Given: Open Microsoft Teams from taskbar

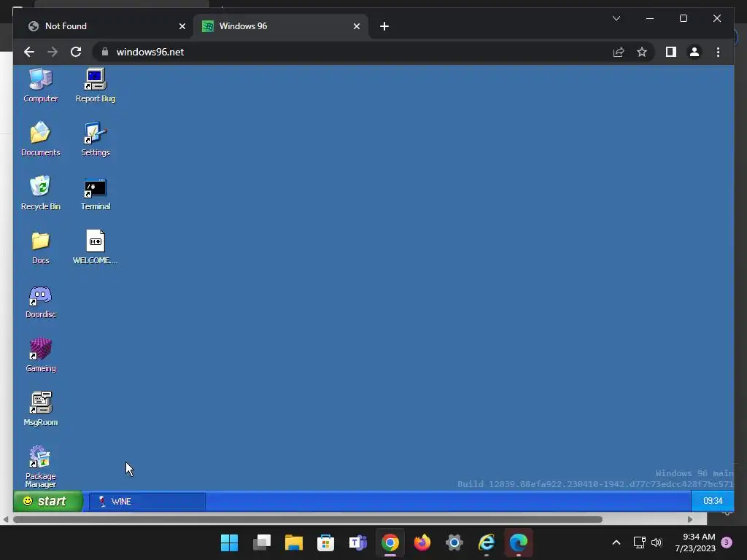Looking at the screenshot, I should pos(357,542).
